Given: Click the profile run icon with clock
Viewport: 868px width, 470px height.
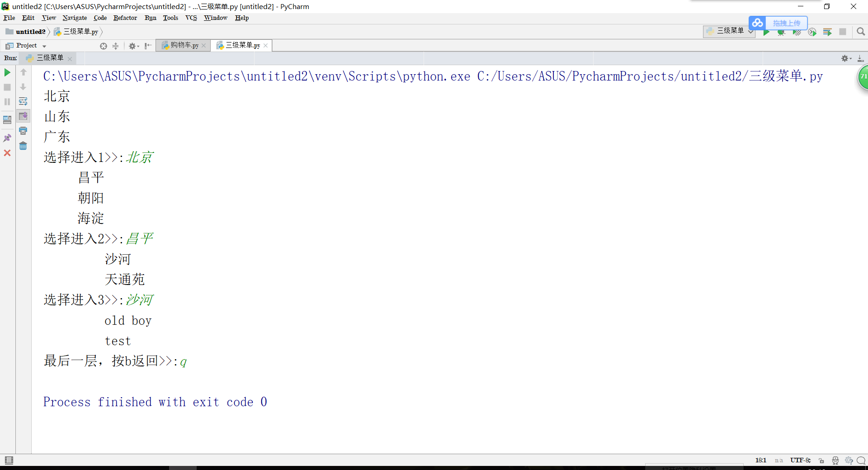Looking at the screenshot, I should point(812,32).
